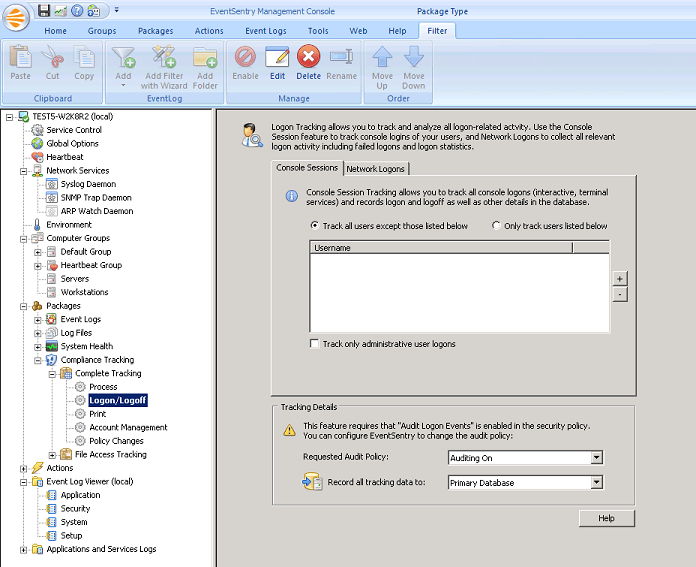Open the Packages ribbon tab
The width and height of the screenshot is (696, 567).
(155, 31)
